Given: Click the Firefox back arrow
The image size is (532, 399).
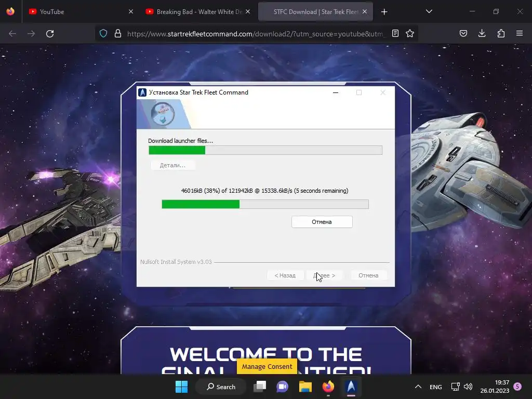Looking at the screenshot, I should coord(12,34).
